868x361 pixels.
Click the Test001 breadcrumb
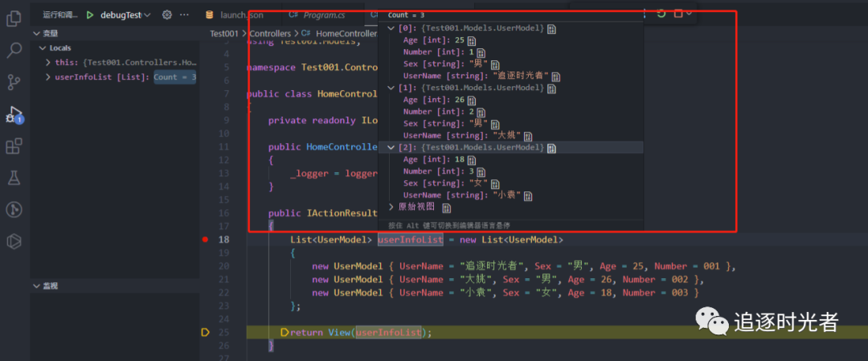[x=223, y=34]
